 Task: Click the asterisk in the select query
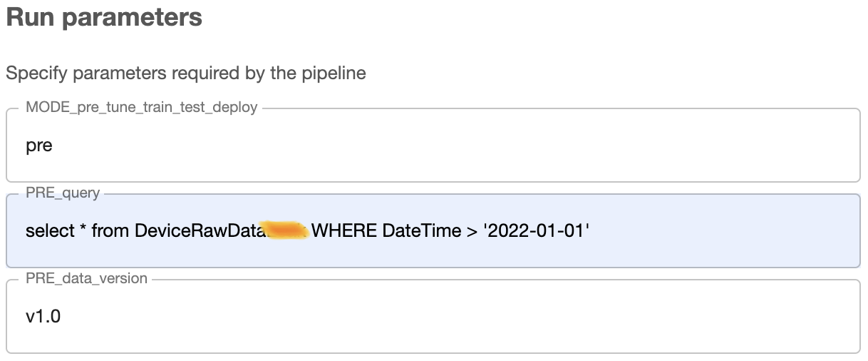click(83, 230)
